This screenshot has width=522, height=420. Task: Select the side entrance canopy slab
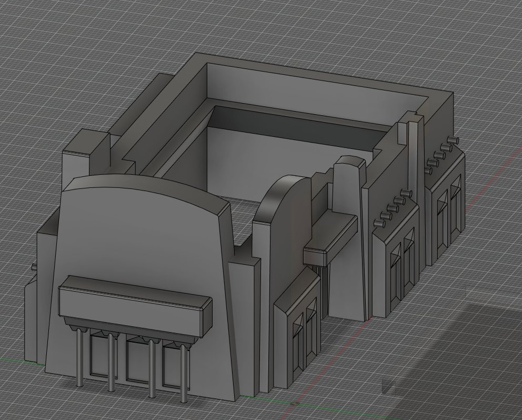point(330,238)
